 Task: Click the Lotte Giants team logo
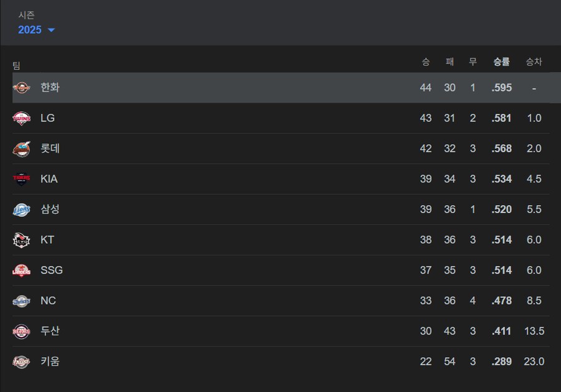[21, 149]
